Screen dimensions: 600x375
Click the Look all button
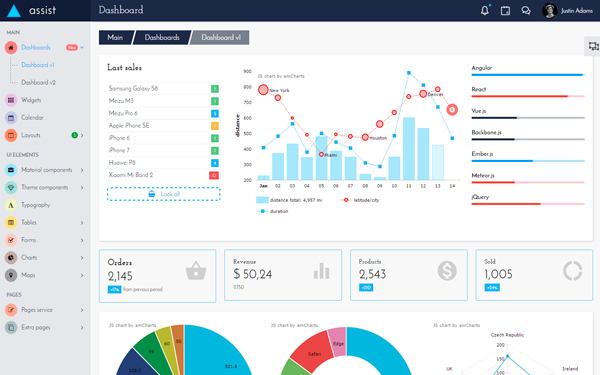pos(164,194)
